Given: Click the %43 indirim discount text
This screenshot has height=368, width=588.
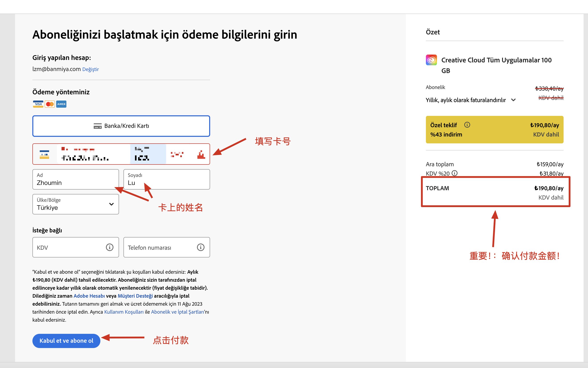Looking at the screenshot, I should click(x=446, y=134).
